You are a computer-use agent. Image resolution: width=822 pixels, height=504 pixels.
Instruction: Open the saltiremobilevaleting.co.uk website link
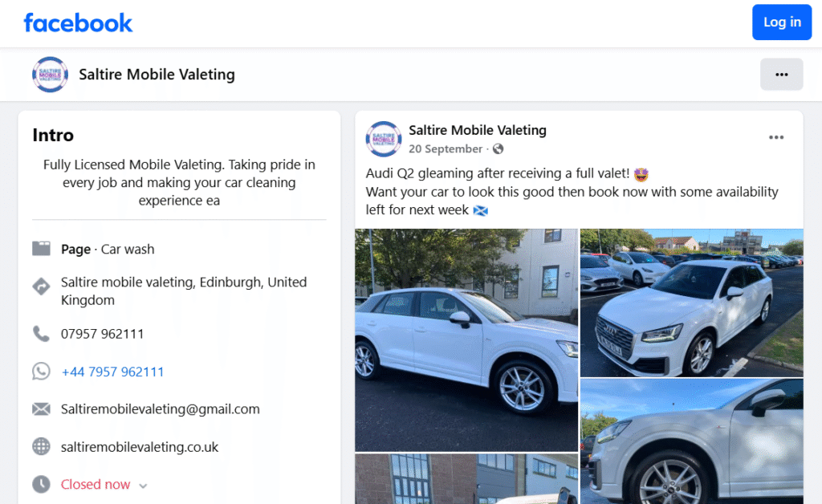[140, 447]
